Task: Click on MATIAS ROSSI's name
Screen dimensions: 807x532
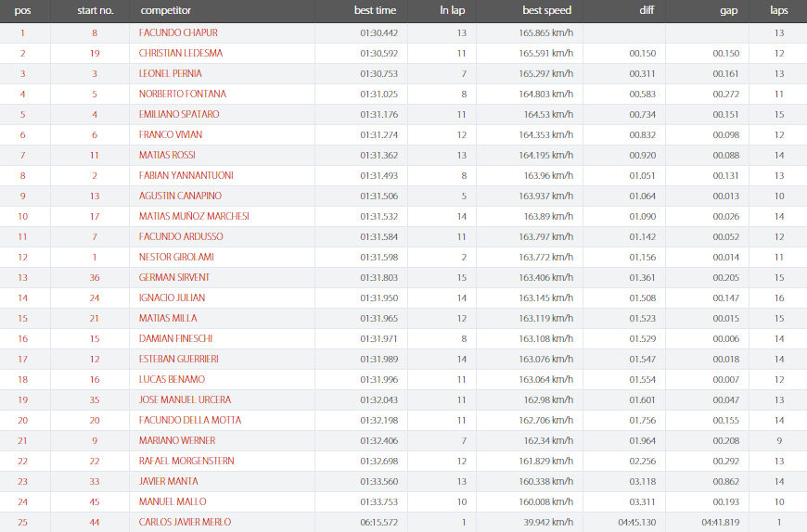Action: 167,155
